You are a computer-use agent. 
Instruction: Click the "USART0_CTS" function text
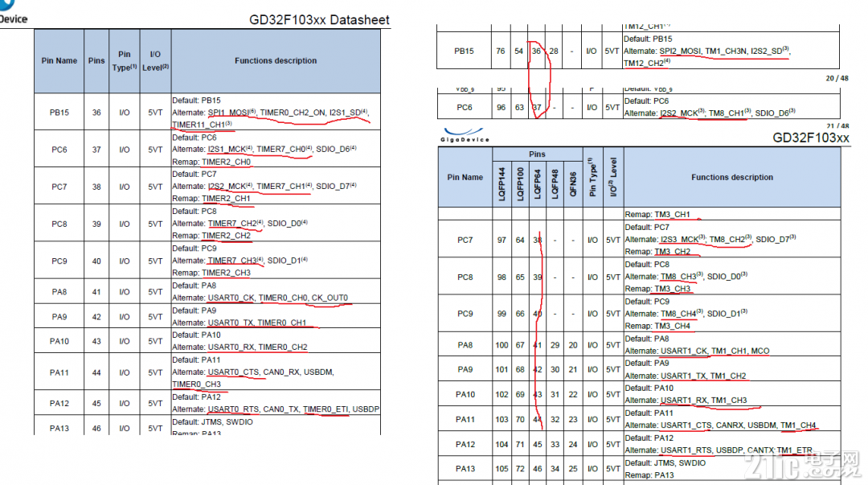(233, 372)
